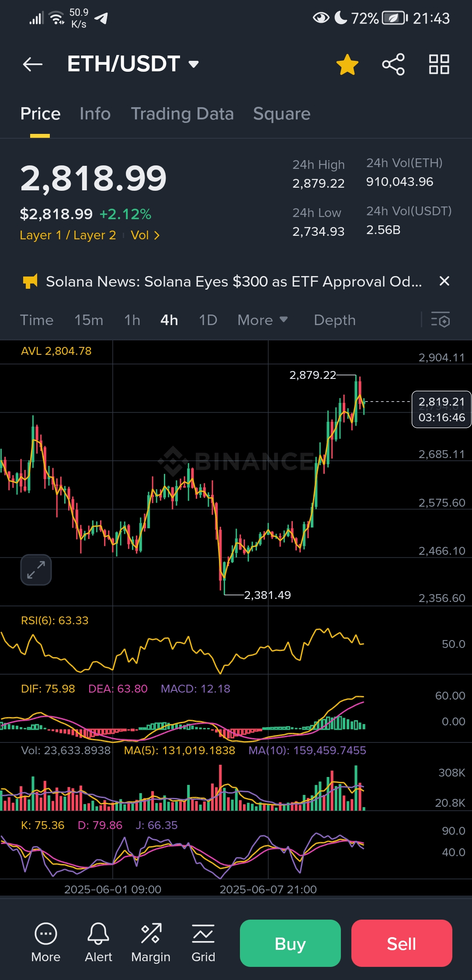
Task: Tap the battery icon in status bar
Action: click(x=395, y=18)
